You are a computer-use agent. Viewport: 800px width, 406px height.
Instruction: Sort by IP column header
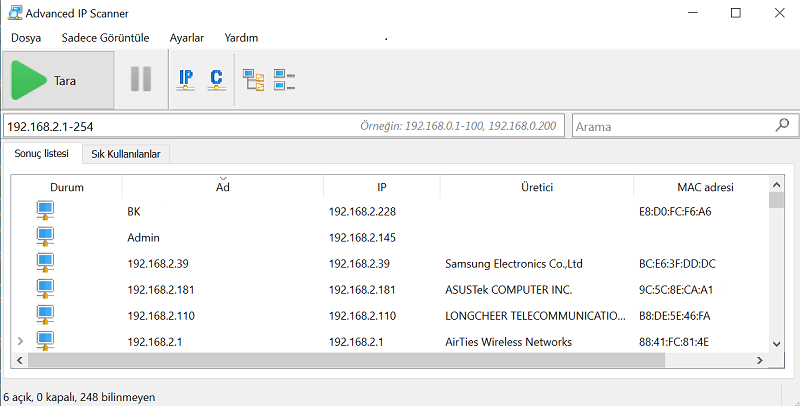382,187
